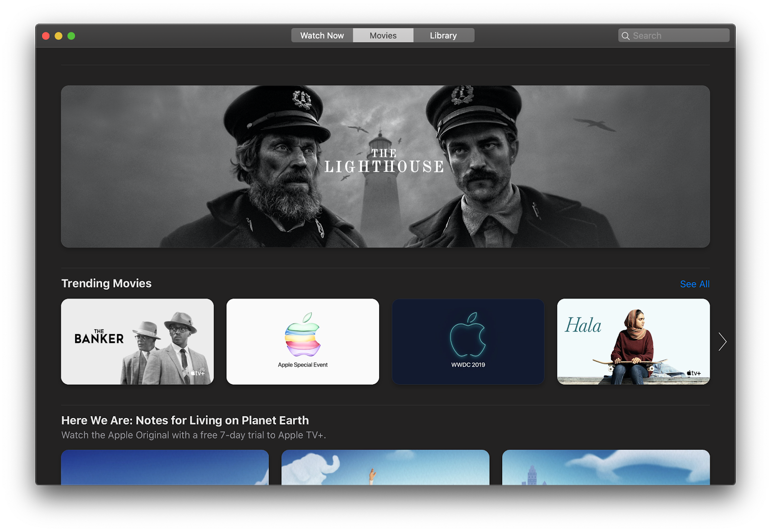Open The Lighthouse featured banner

385,167
